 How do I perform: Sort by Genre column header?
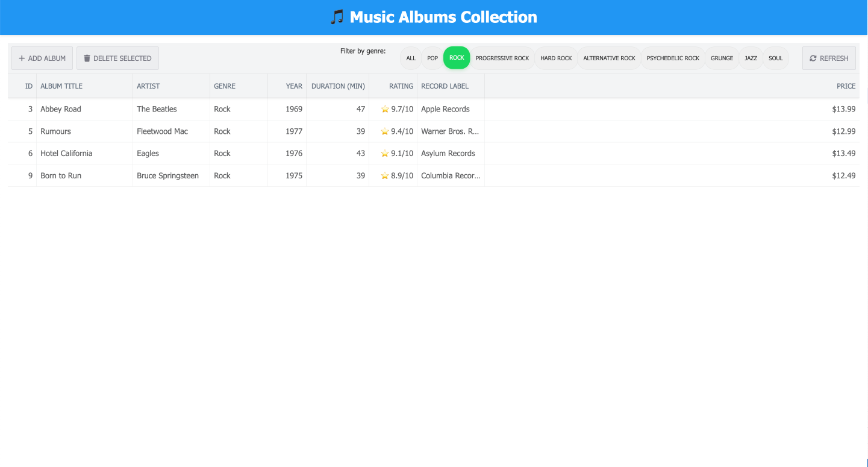click(239, 86)
